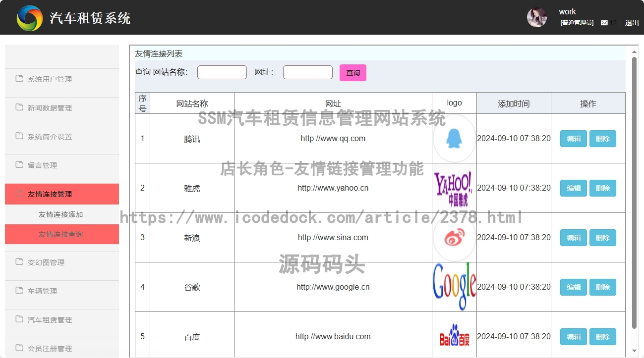The image size is (644, 358).
Task: Click the folder icon beside 车辆管理
Action: (x=19, y=291)
